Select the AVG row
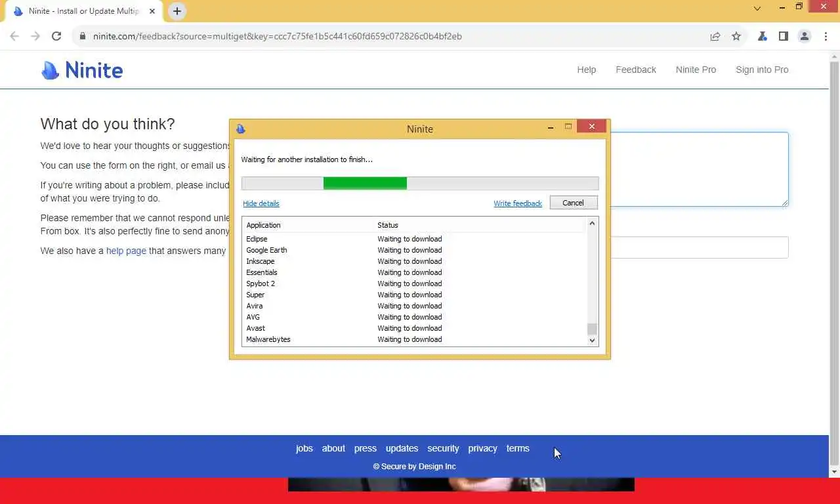This screenshot has width=840, height=504. (414, 317)
